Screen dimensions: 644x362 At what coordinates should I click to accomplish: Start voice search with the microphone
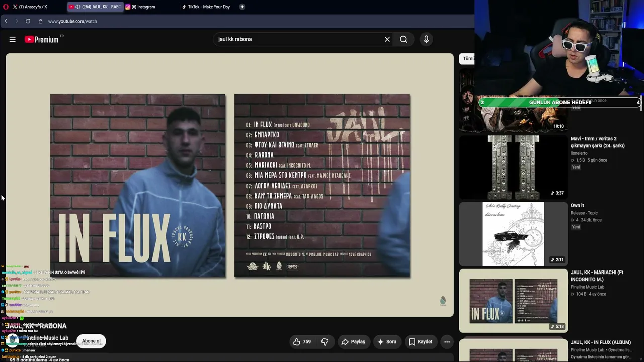coord(426,39)
